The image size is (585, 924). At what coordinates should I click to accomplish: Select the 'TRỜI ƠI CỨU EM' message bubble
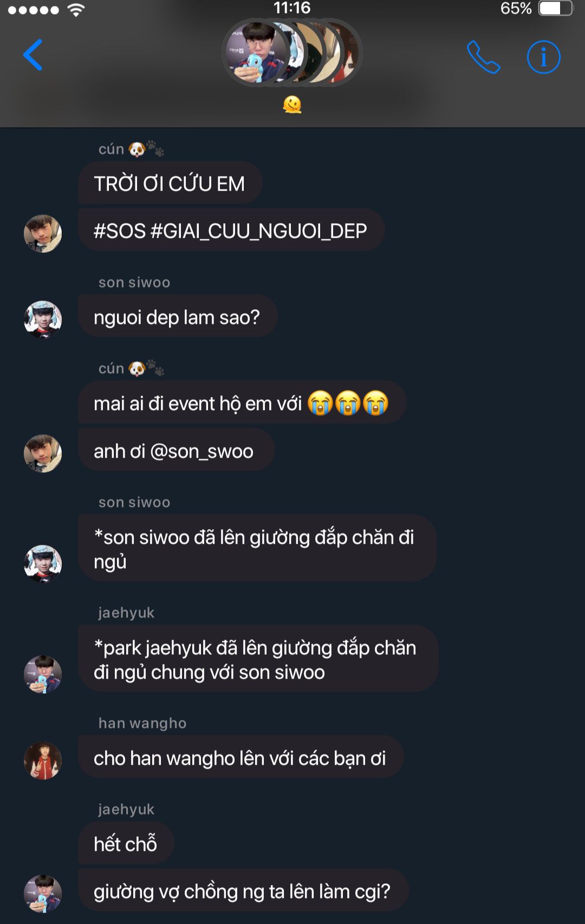[x=170, y=183]
